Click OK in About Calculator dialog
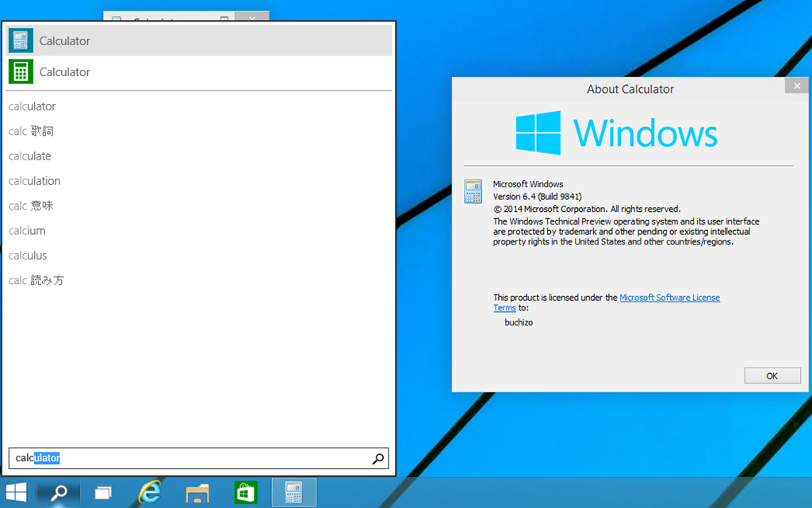The image size is (812, 508). [772, 375]
